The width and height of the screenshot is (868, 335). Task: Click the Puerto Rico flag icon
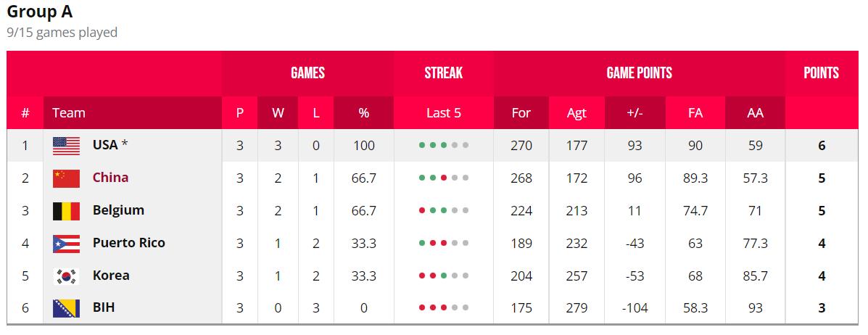click(x=66, y=244)
